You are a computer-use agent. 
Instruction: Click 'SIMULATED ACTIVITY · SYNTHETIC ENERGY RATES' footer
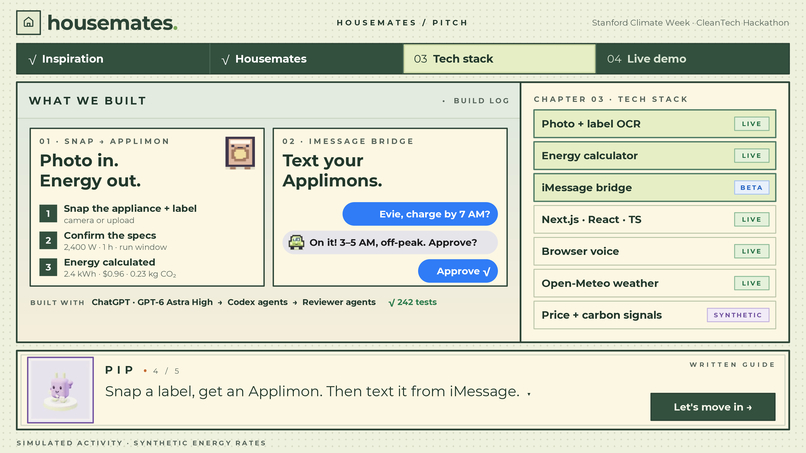pos(141,443)
